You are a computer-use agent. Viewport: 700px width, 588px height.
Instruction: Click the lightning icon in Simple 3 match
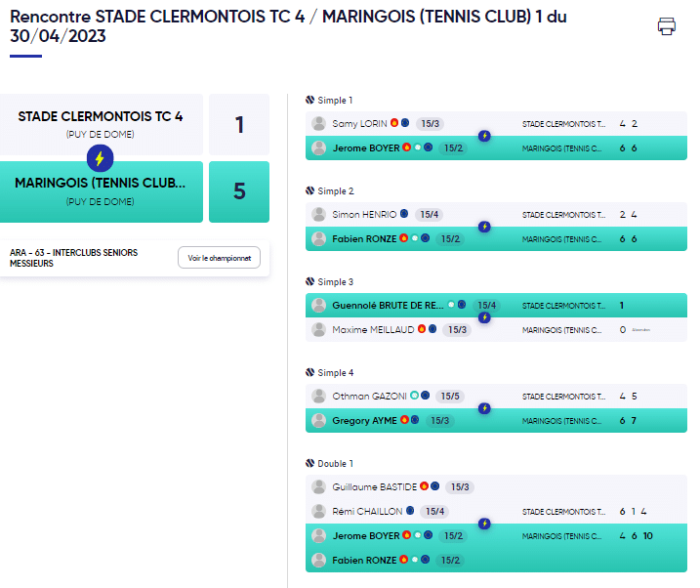(x=484, y=317)
